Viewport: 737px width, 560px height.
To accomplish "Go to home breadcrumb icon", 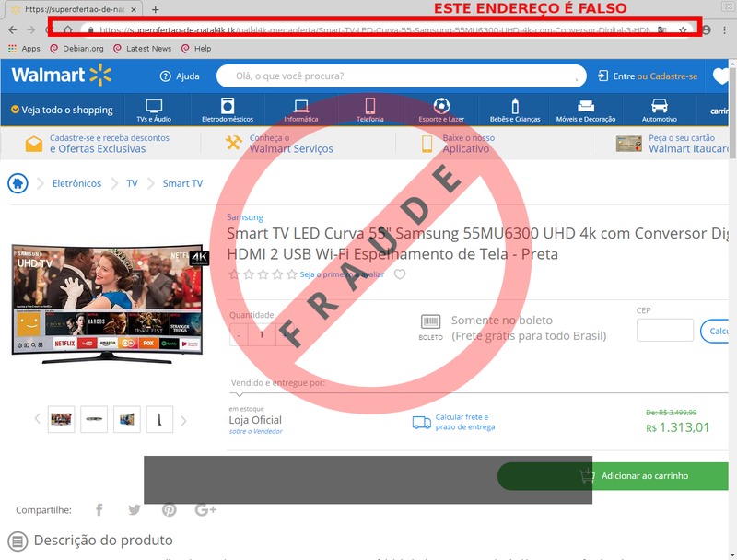I will tap(18, 183).
